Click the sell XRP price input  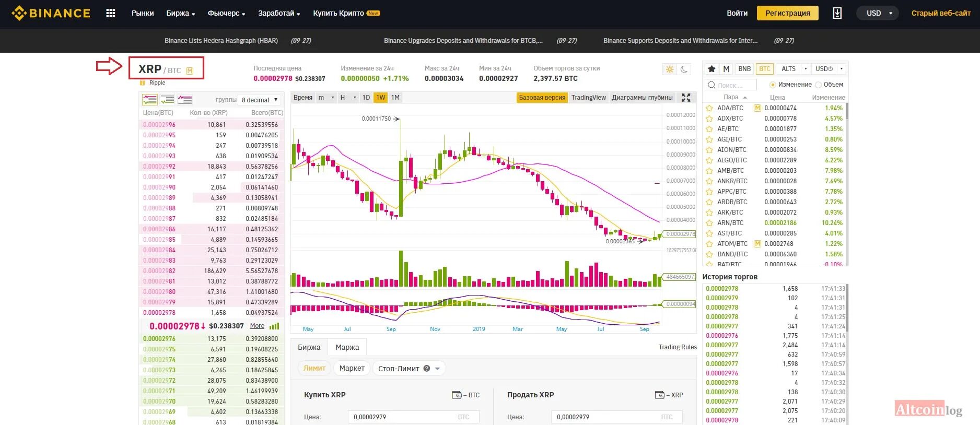point(616,417)
